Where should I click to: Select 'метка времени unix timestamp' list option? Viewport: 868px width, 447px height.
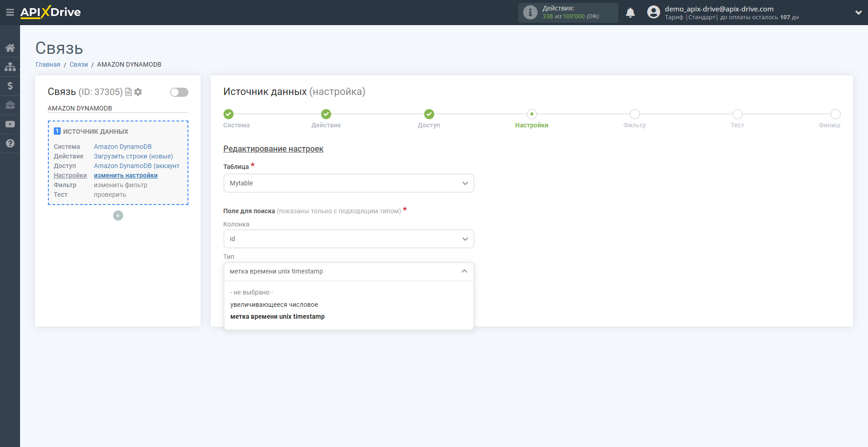277,316
